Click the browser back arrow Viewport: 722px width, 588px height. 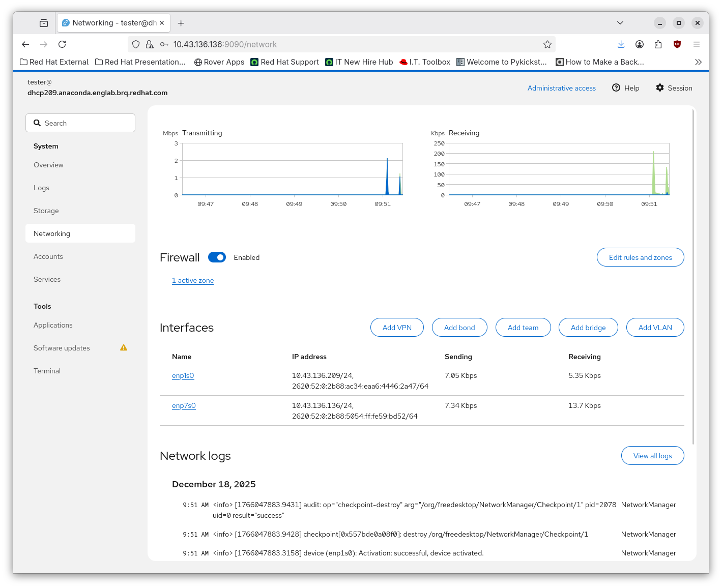click(x=25, y=44)
